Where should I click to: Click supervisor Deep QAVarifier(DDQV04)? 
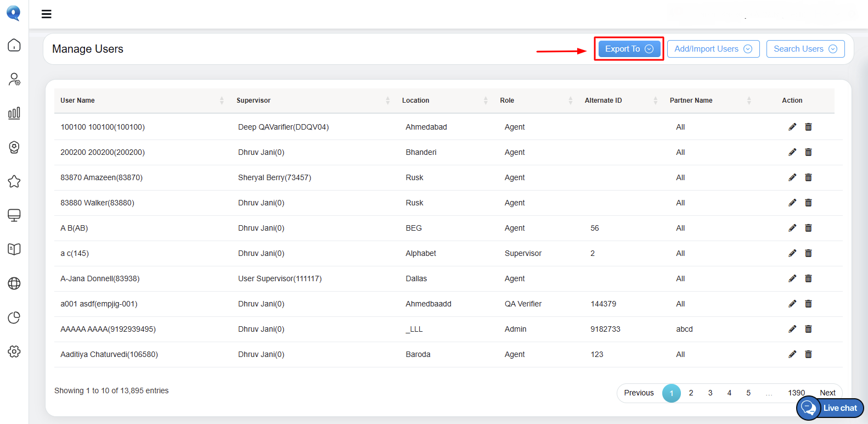click(283, 127)
